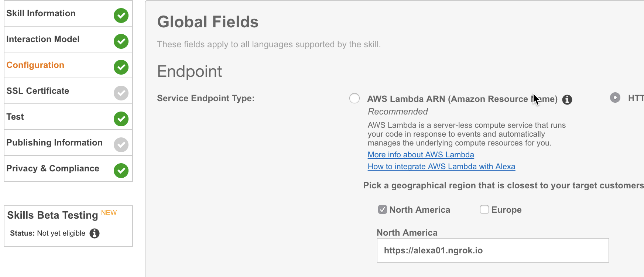Click the Skills Beta Testing heading
This screenshot has height=277, width=644.
52,215
